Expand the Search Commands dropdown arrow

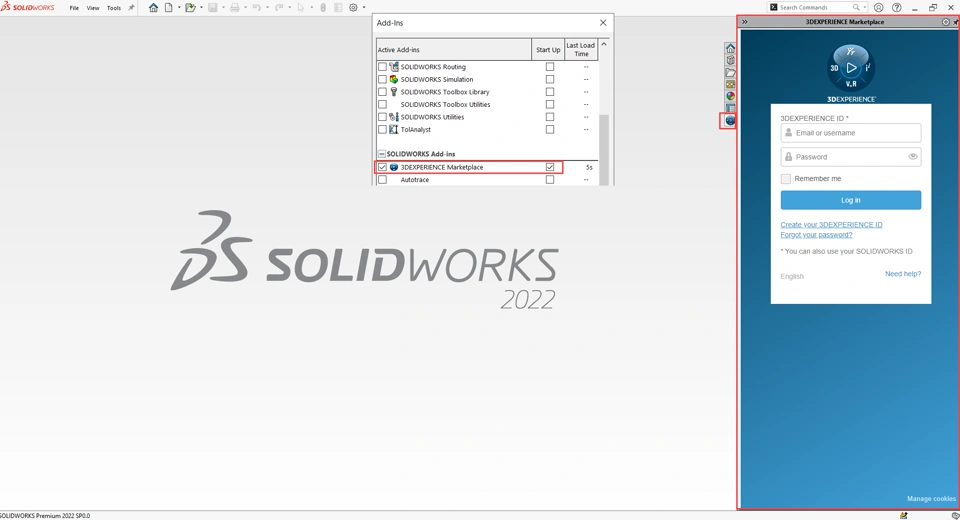pyautogui.click(x=864, y=7)
